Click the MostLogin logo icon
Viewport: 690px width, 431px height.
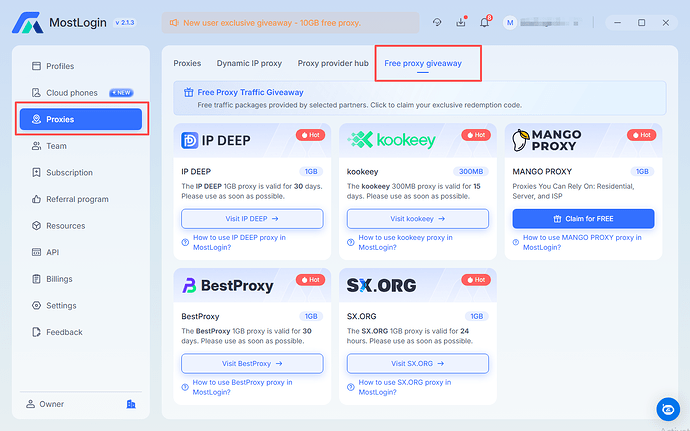(x=27, y=22)
